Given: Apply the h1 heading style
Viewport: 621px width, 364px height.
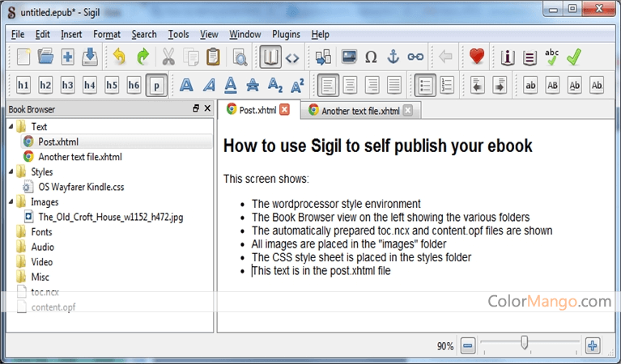Looking at the screenshot, I should click(23, 85).
